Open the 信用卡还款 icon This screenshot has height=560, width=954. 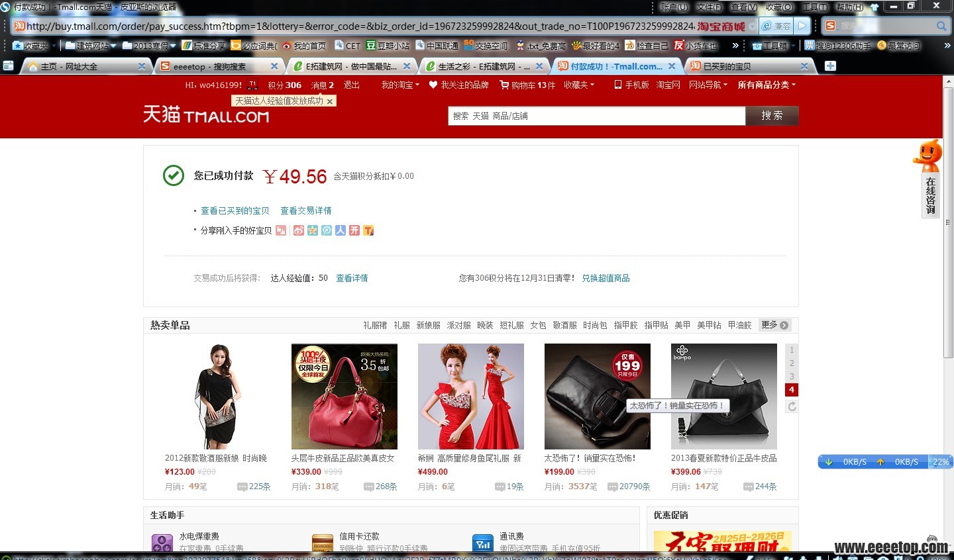click(x=323, y=543)
